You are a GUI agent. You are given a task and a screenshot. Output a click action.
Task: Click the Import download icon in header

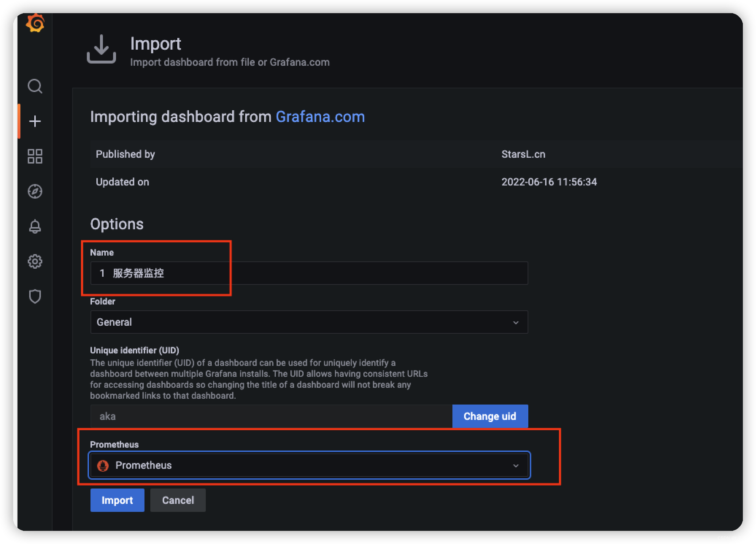(x=101, y=49)
